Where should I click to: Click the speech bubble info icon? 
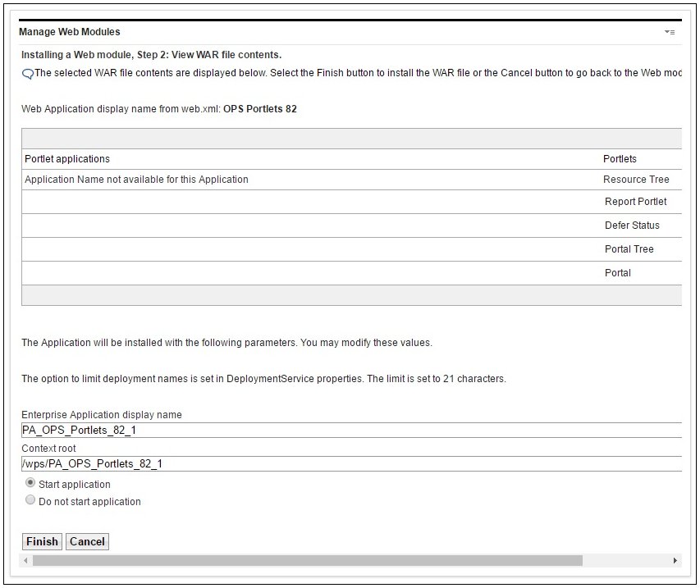coord(28,74)
